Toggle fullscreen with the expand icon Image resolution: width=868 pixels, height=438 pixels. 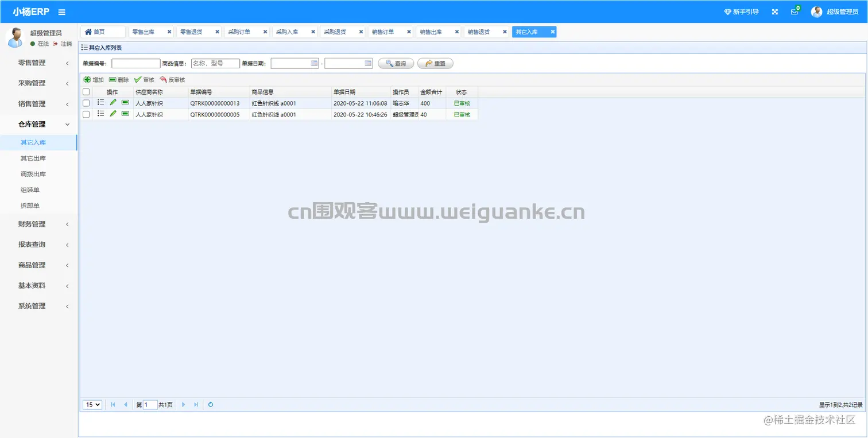click(x=774, y=12)
